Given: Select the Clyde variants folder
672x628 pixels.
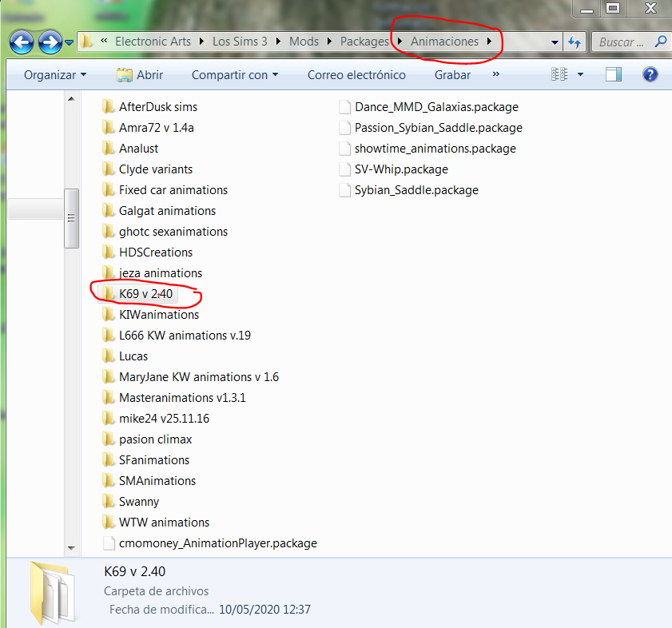Looking at the screenshot, I should click(x=148, y=169).
